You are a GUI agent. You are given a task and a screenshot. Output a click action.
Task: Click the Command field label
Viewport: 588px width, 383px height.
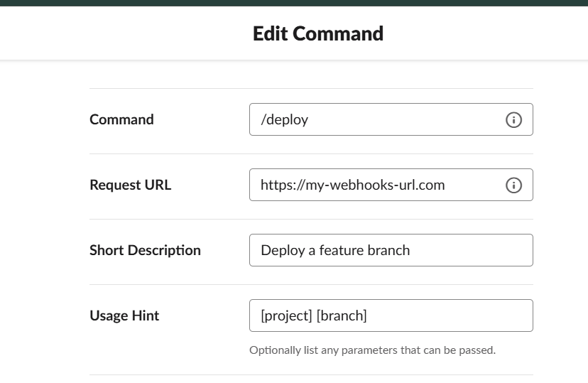121,119
